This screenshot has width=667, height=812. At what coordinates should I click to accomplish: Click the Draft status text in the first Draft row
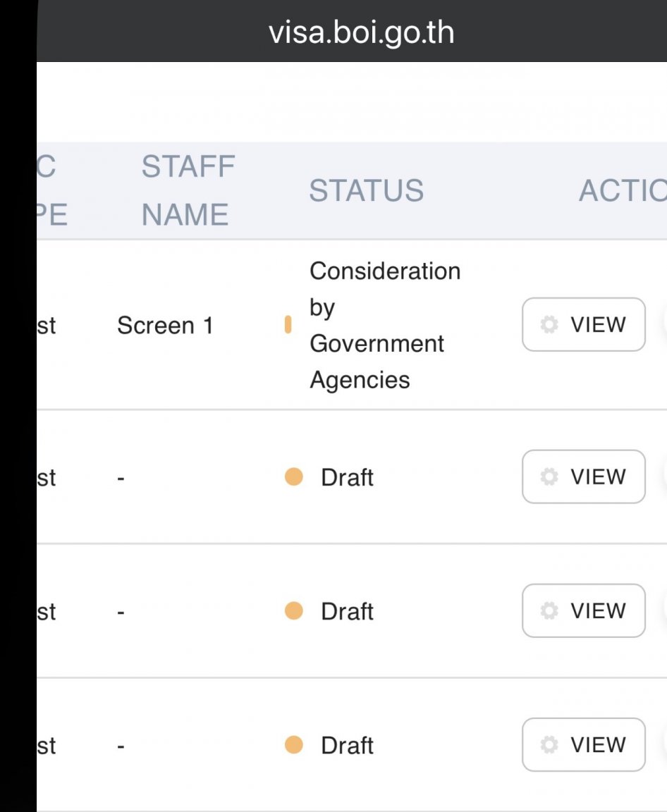tap(347, 477)
